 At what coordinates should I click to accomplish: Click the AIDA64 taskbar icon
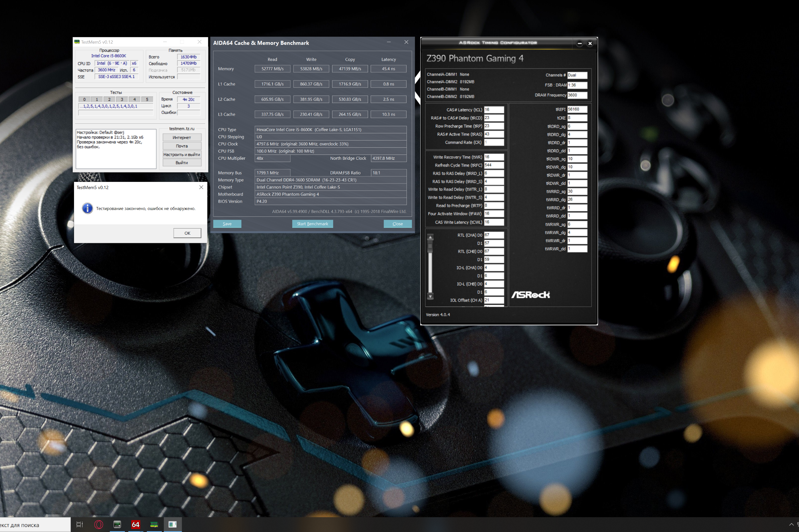[135, 525]
